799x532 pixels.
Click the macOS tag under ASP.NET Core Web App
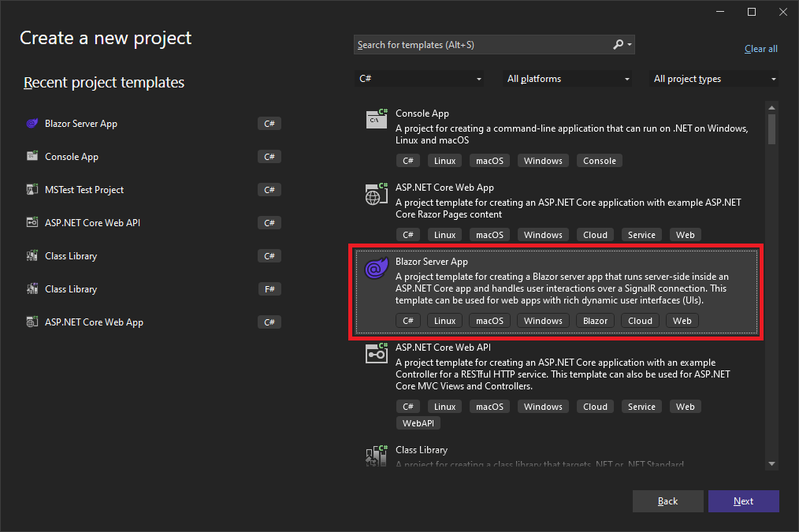[489, 234]
